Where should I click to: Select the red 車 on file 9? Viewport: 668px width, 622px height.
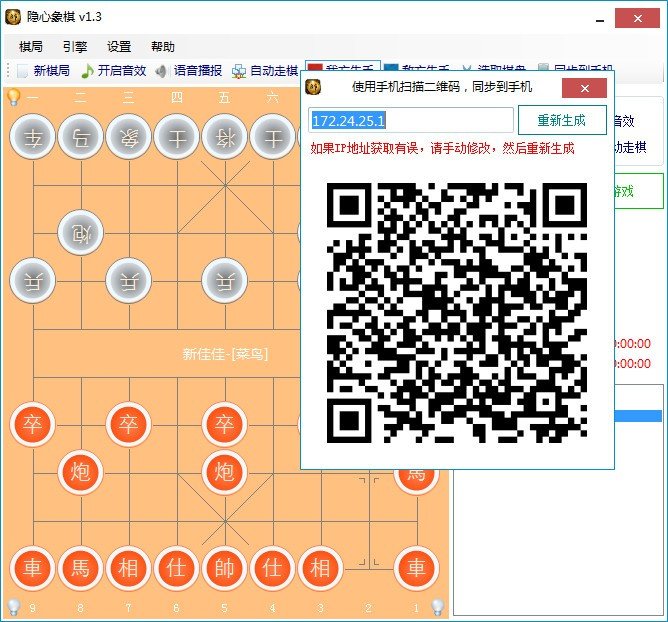tap(32, 568)
